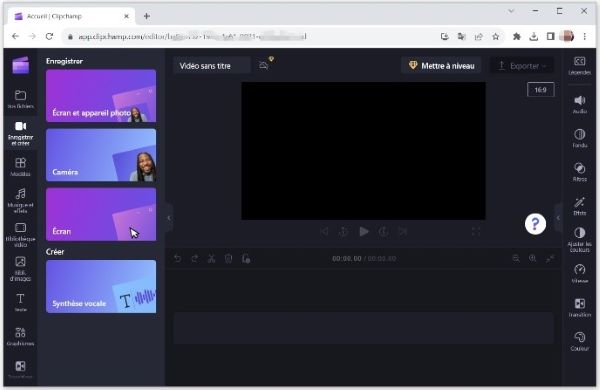
Task: Open the help question mark button
Action: (535, 224)
